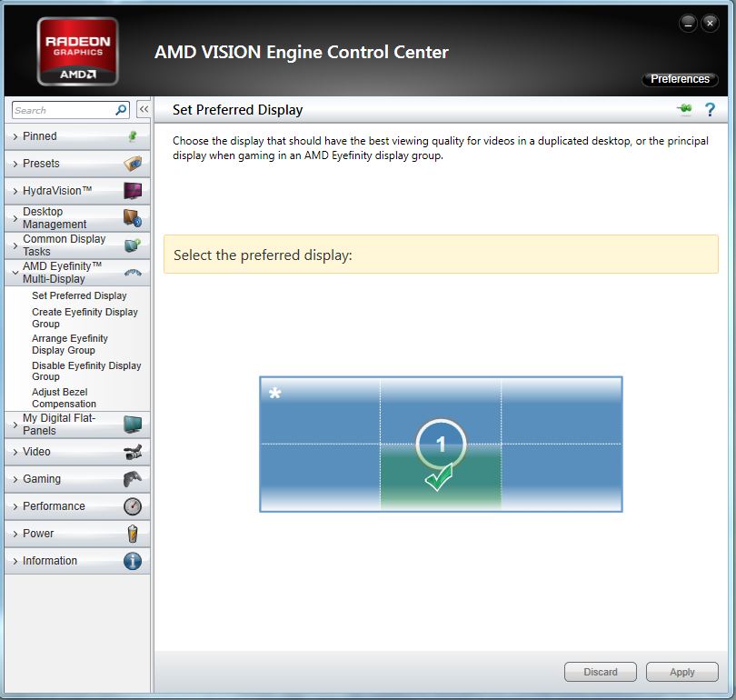This screenshot has height=700, width=736.
Task: Click the Performance label in sidebar
Action: [x=54, y=506]
